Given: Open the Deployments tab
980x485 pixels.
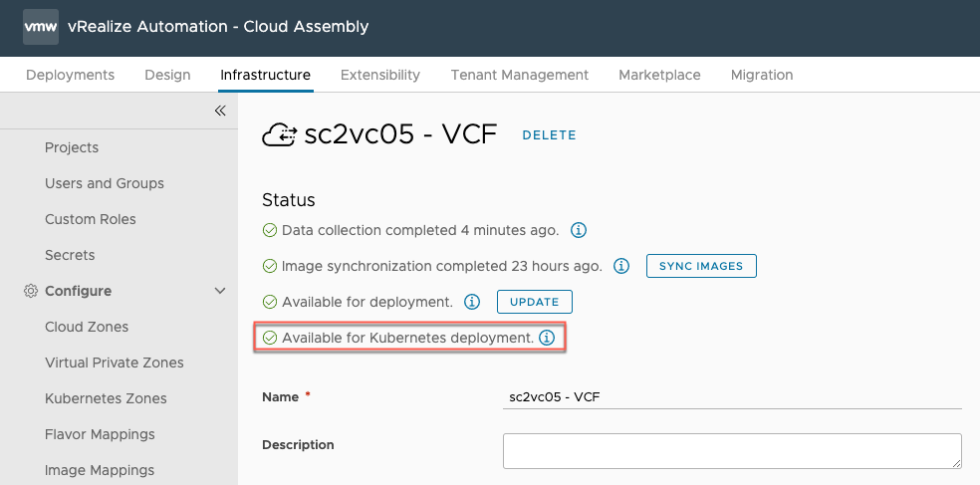Looking at the screenshot, I should pos(70,75).
